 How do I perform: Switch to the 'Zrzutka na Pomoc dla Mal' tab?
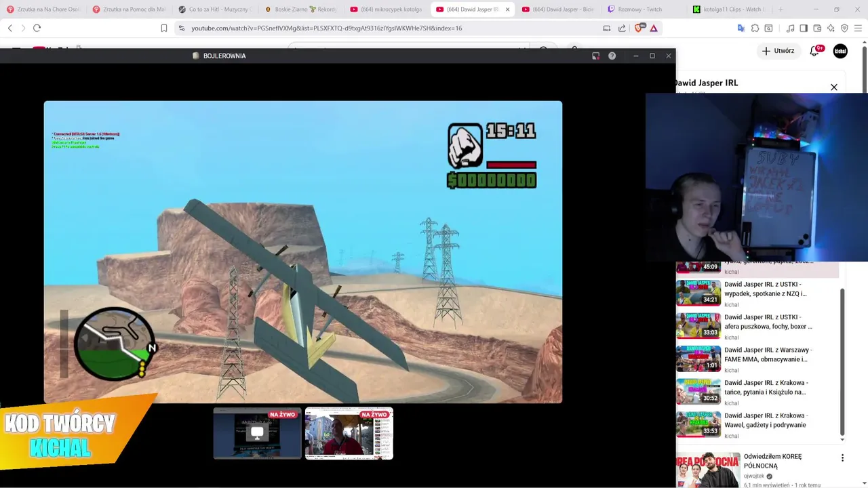click(128, 9)
